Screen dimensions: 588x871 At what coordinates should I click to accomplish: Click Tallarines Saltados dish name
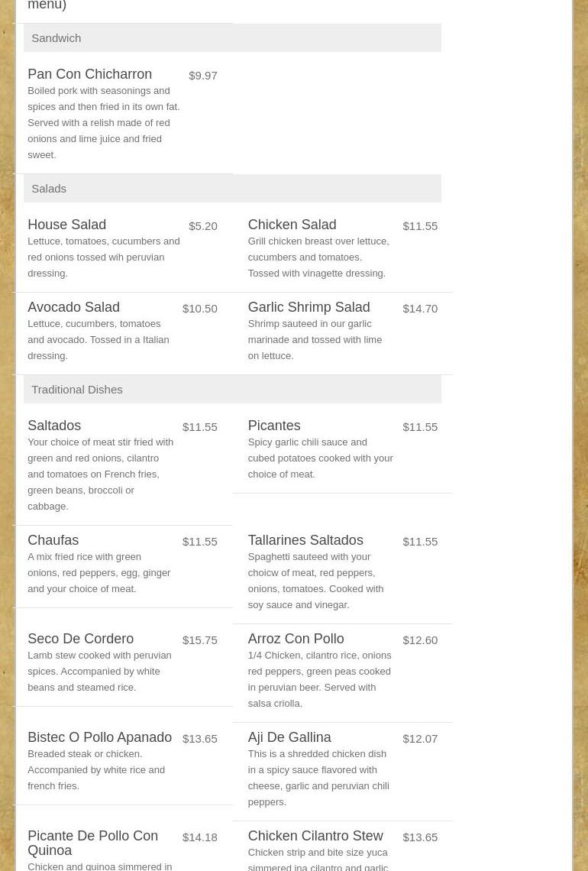pos(305,540)
